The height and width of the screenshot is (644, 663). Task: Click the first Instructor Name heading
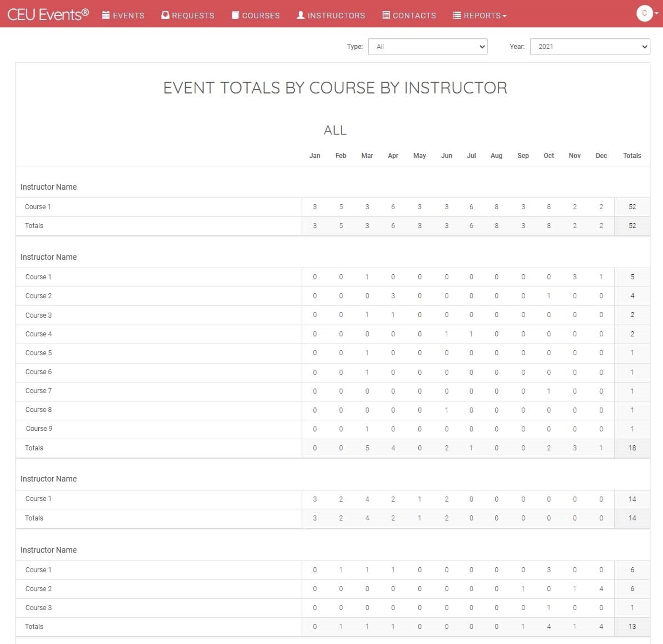[x=49, y=187]
